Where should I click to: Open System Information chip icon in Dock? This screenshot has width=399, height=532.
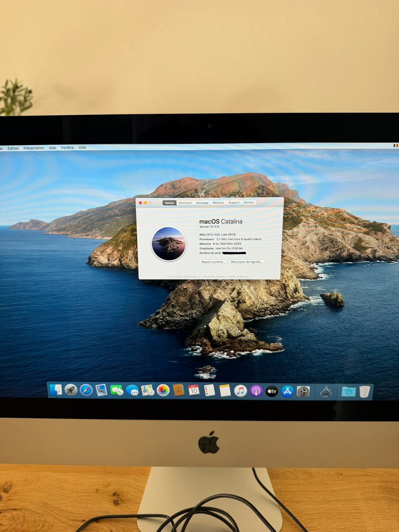tap(326, 392)
